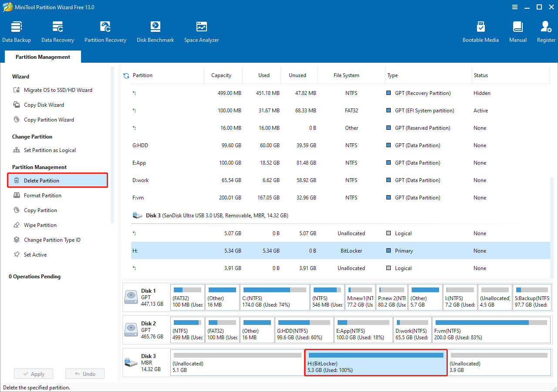Register the software
Image resolution: width=558 pixels, height=392 pixels.
click(x=546, y=30)
